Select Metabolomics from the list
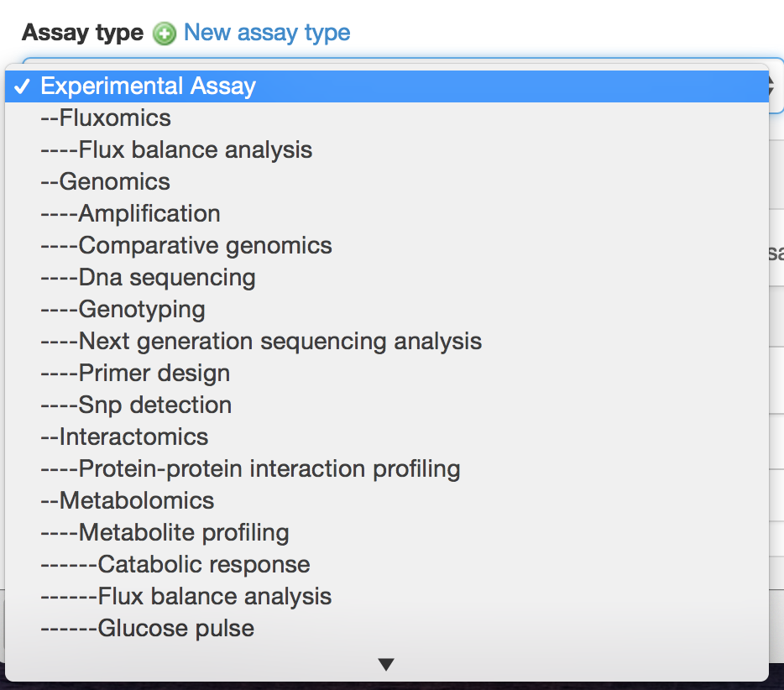 click(127, 501)
